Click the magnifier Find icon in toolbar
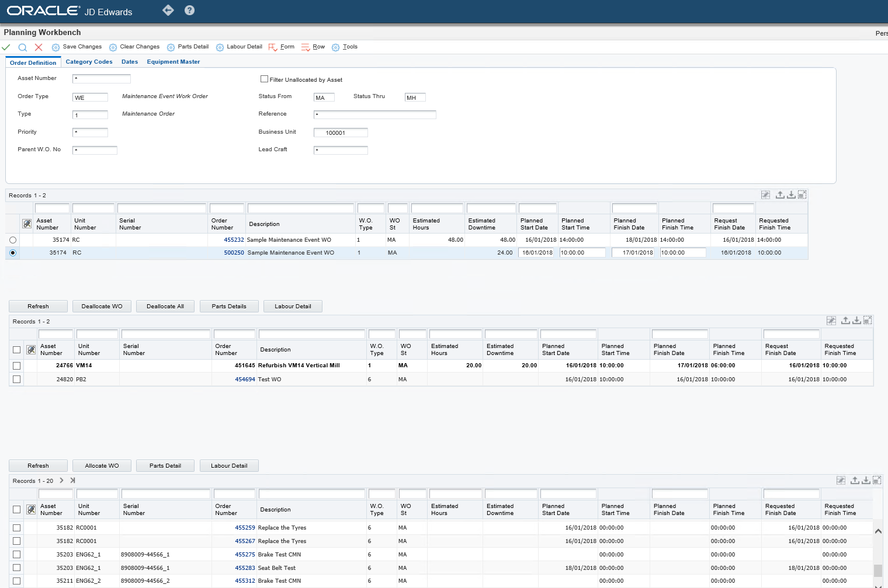 coord(22,47)
